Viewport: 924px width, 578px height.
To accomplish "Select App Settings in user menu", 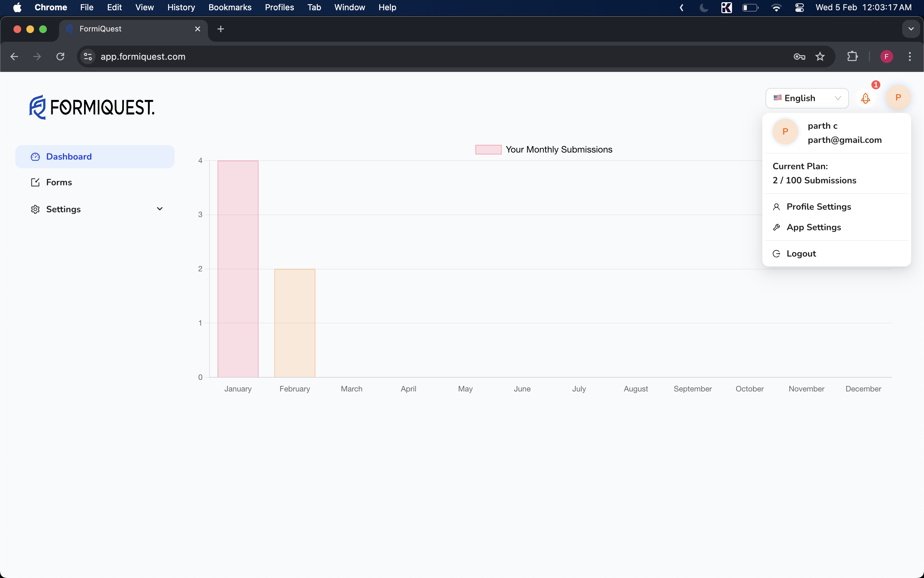I will pos(836,227).
